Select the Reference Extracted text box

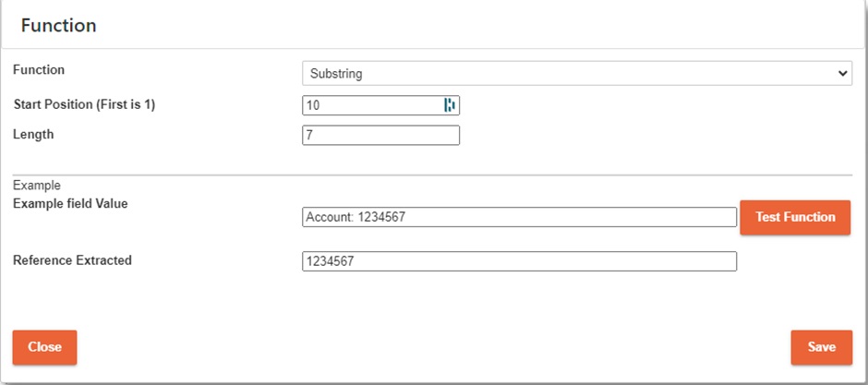pos(519,261)
